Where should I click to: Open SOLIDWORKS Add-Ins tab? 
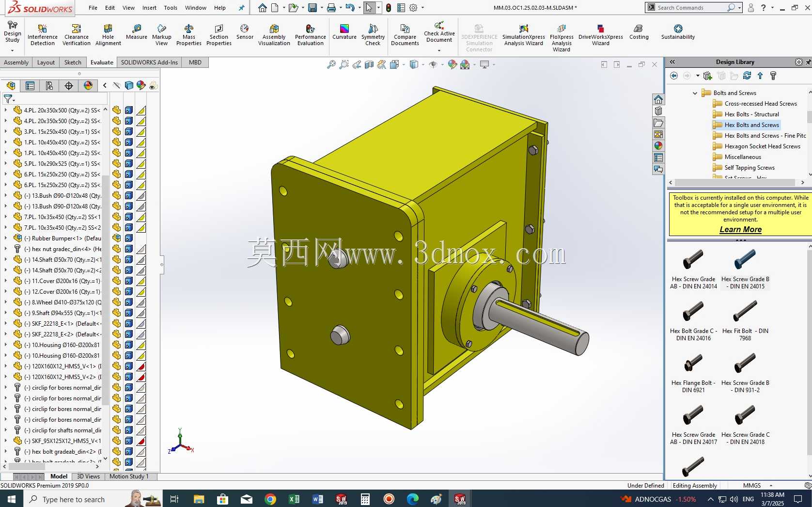[x=149, y=62]
